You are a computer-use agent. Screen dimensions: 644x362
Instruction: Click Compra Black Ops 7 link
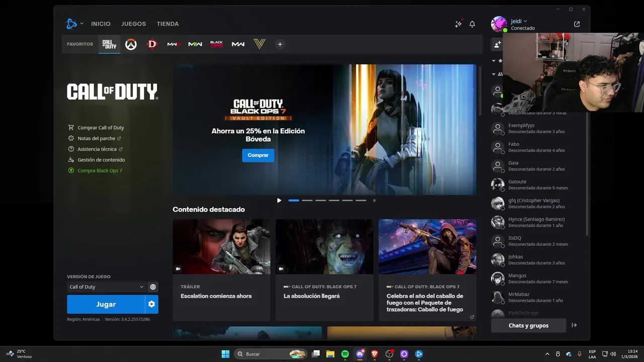[x=95, y=170]
